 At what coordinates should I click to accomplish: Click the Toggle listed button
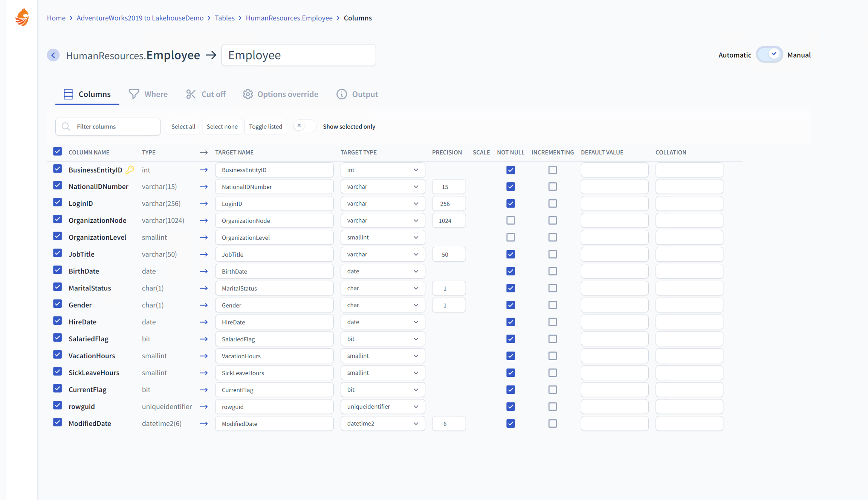coord(265,127)
